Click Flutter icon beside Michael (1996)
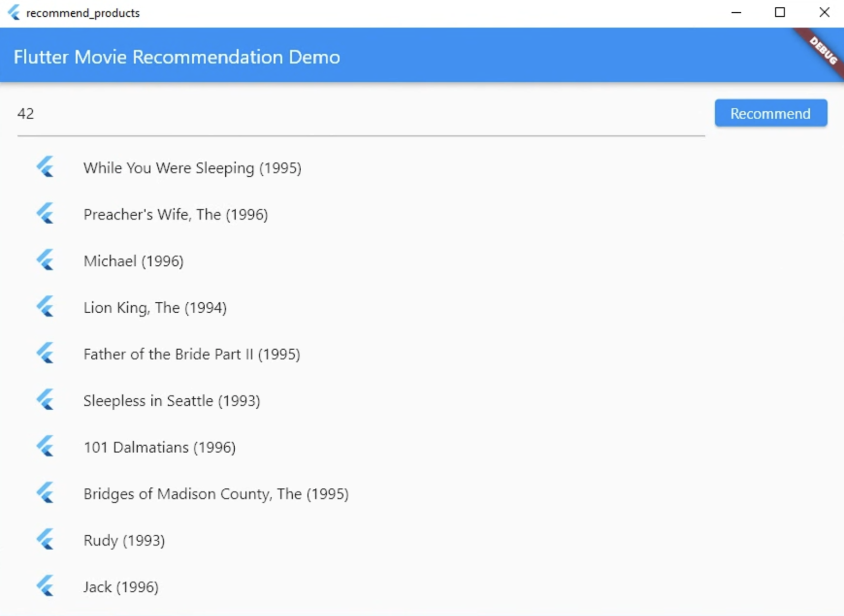This screenshot has height=616, width=844. 45,260
